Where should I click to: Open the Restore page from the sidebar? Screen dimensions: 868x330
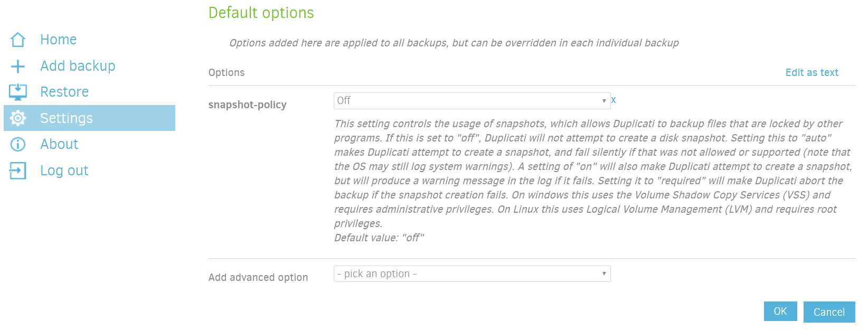point(64,91)
